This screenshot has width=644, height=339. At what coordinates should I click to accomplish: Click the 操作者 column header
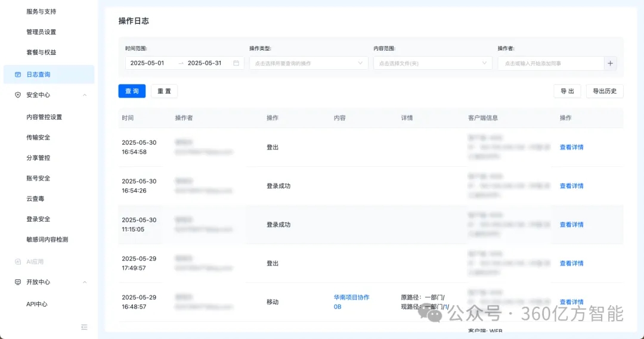(x=184, y=118)
